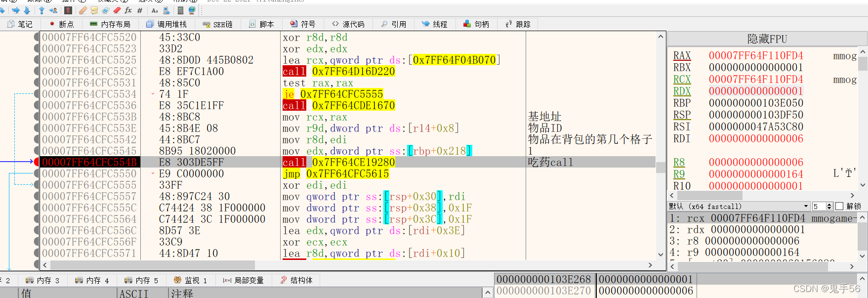Open the String references Az icon
This screenshot has width=868, height=298.
(155, 10)
